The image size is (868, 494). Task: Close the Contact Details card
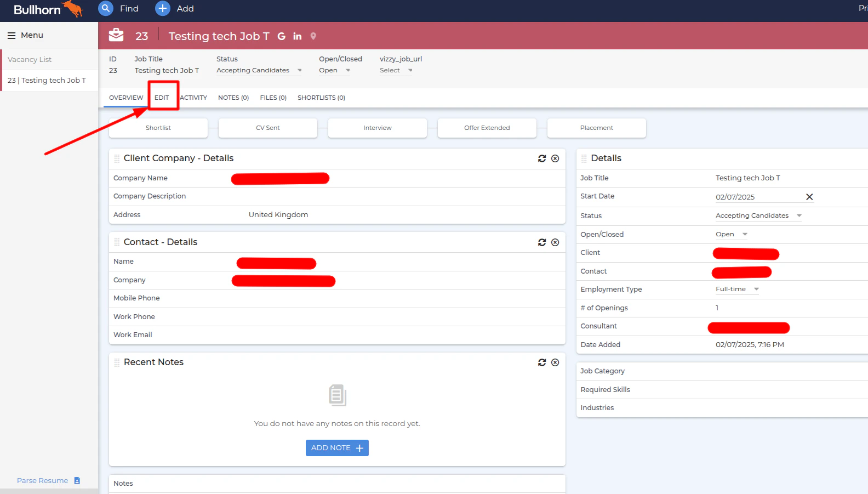(555, 242)
